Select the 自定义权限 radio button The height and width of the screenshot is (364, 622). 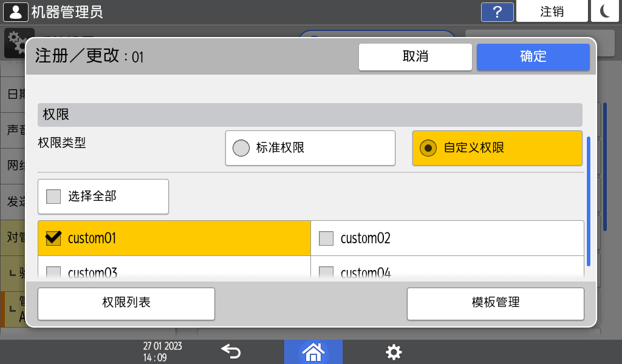497,147
